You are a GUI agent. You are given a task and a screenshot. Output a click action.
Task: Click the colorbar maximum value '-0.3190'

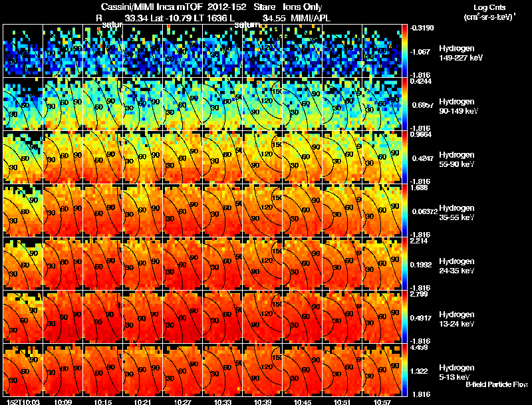422,28
